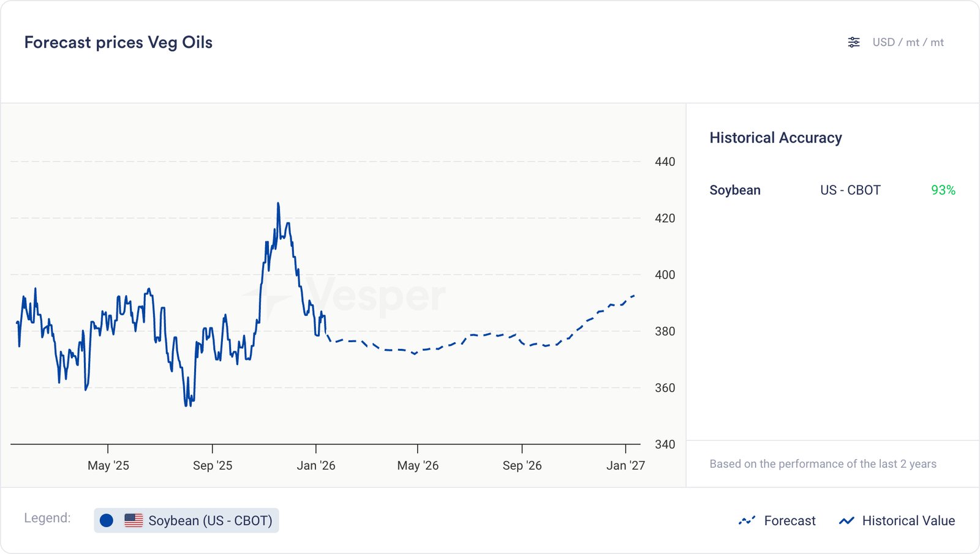980x554 pixels.
Task: Open the USD / mt / mt unit selector
Action: coord(908,42)
